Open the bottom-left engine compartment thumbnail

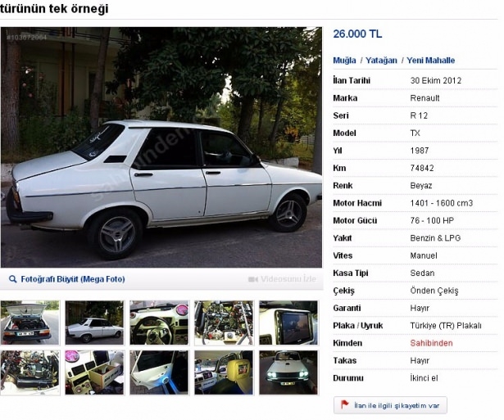30,373
